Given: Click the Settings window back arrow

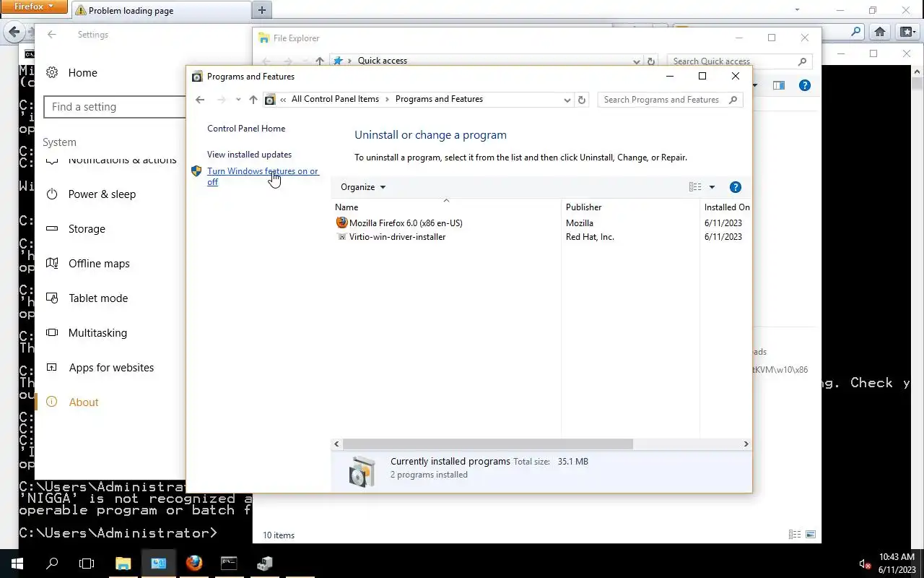Looking at the screenshot, I should [51, 35].
